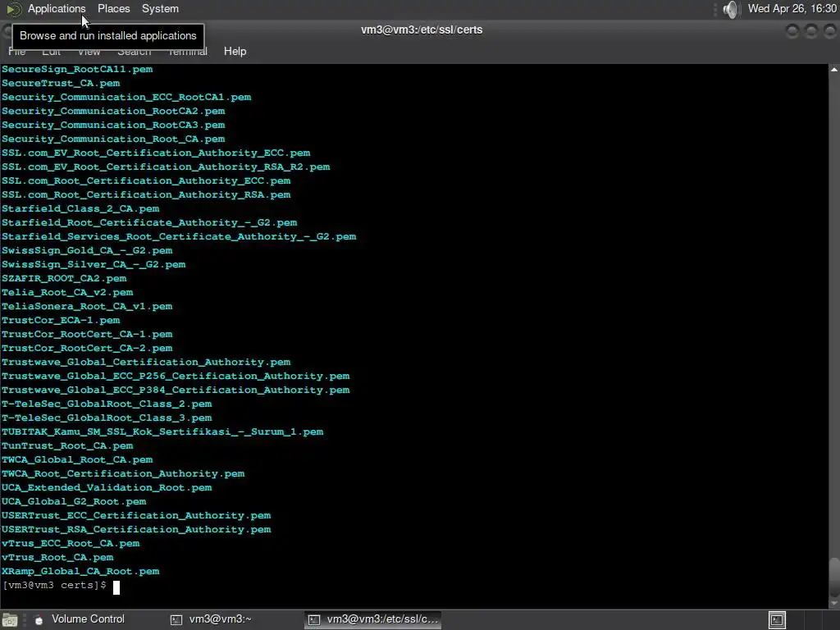Click the show desktop icon in bottom panel
The width and height of the screenshot is (840, 630).
[x=10, y=620]
